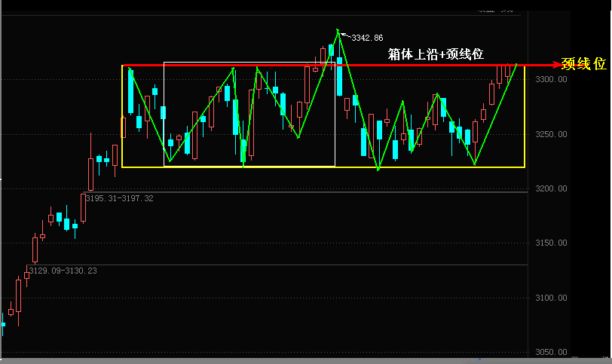Click the 3050.00 price axis label
612x364 pixels.
click(551, 352)
